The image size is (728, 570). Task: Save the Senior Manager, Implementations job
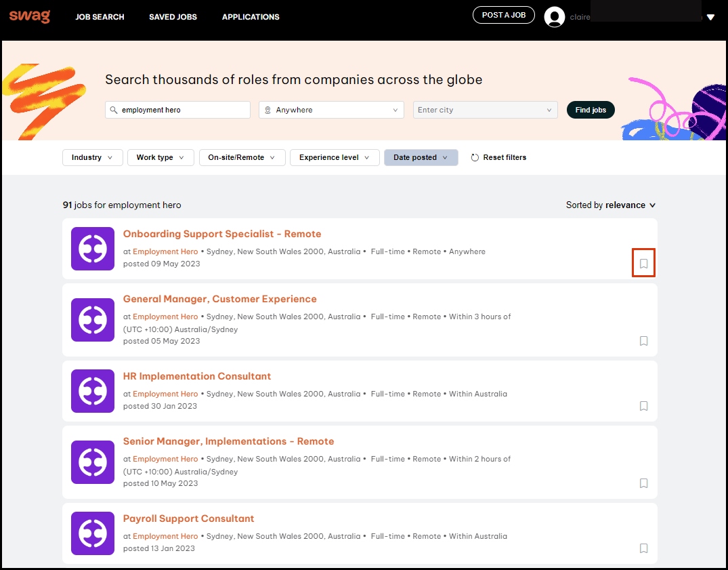[x=643, y=483]
